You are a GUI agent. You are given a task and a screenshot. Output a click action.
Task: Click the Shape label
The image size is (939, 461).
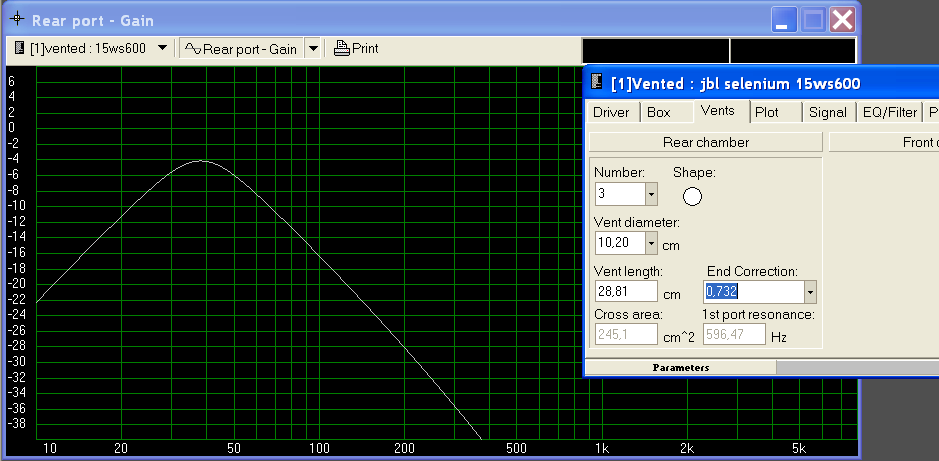pos(694,172)
